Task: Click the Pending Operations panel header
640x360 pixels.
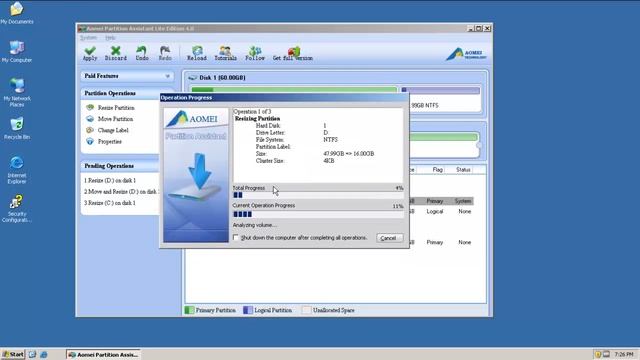Action: [120, 166]
